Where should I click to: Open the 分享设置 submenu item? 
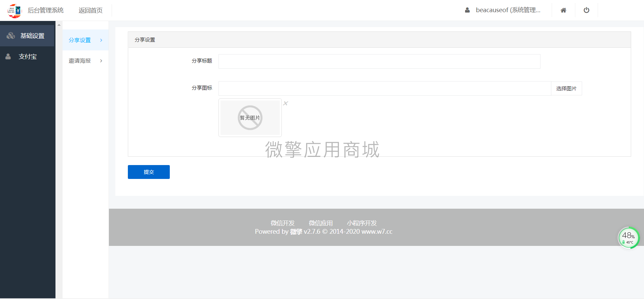click(86, 40)
